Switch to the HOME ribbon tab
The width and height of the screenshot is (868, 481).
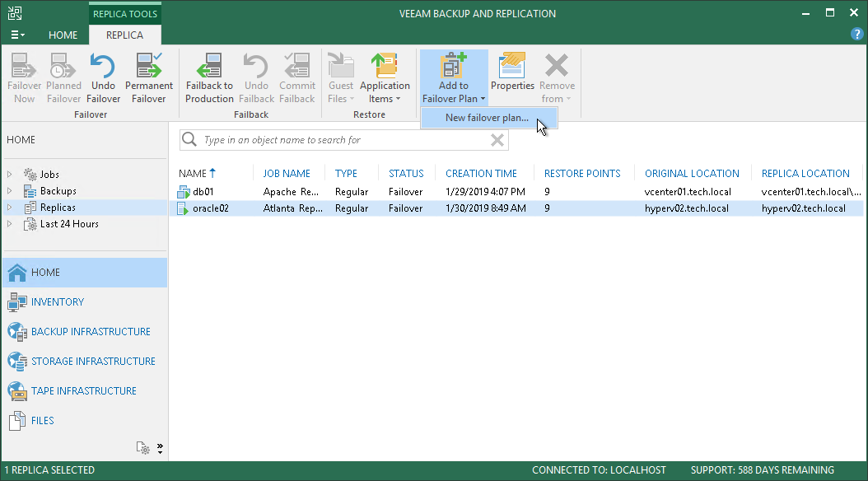63,35
